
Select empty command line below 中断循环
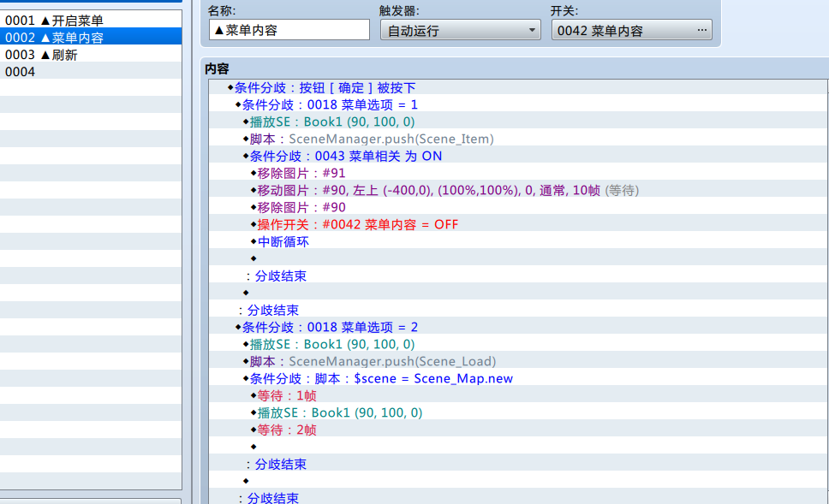(x=518, y=259)
